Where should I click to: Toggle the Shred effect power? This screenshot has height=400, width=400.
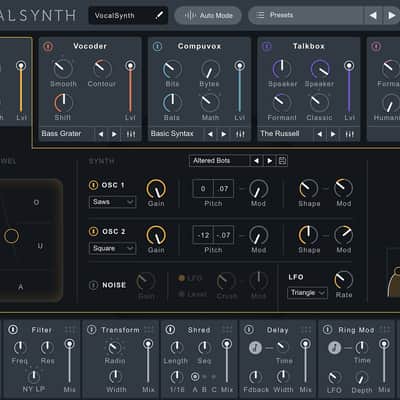[170, 330]
